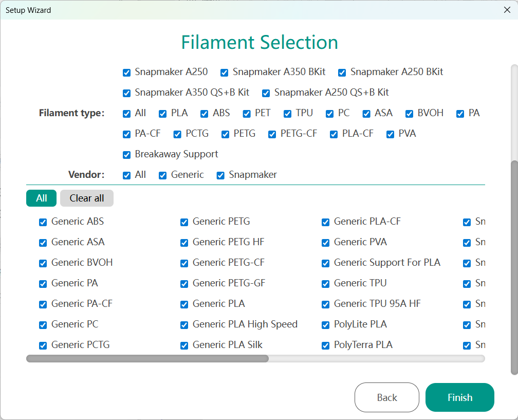Toggle Generic PLA High Speed checkbox

(x=184, y=325)
